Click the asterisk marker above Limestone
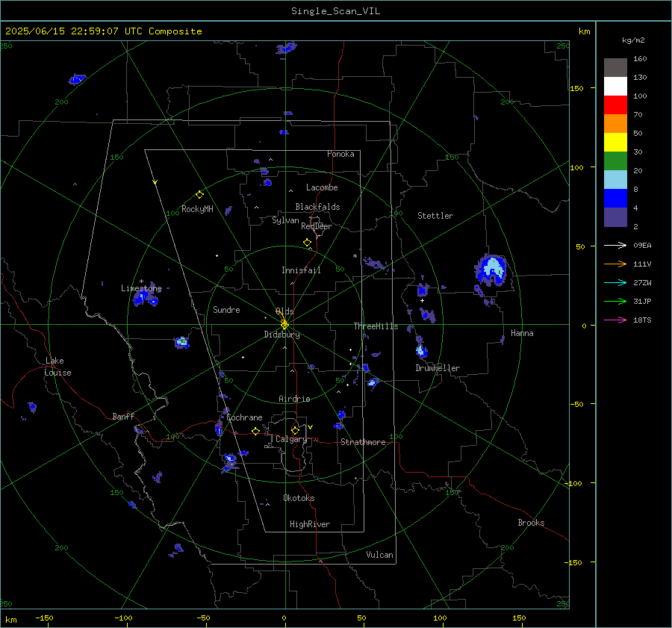Image resolution: width=672 pixels, height=628 pixels. [141, 282]
